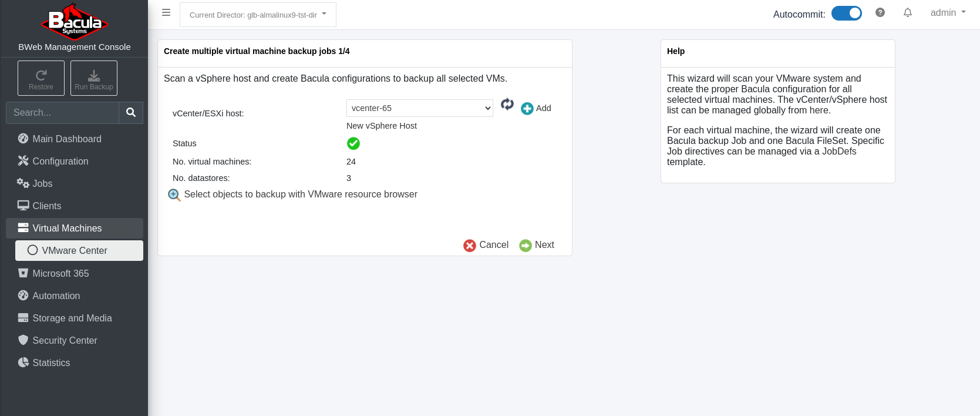Open the VMware resource browser magnifier icon
The height and width of the screenshot is (416, 980).
(174, 195)
